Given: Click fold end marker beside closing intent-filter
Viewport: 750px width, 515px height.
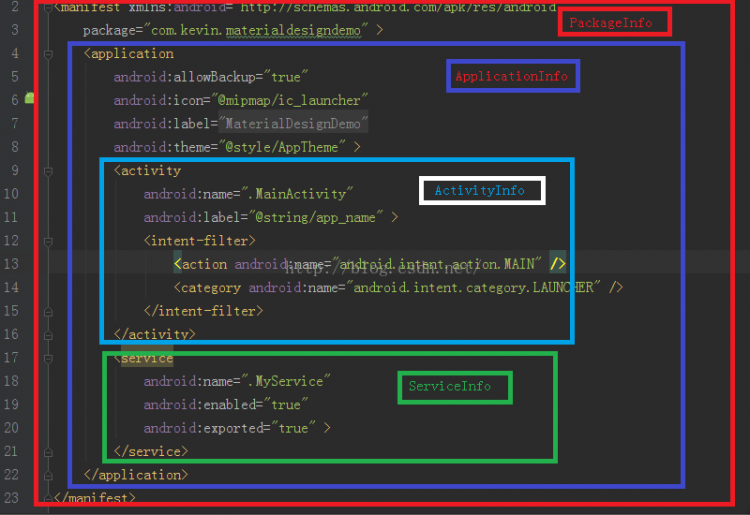Looking at the screenshot, I should click(x=48, y=312).
